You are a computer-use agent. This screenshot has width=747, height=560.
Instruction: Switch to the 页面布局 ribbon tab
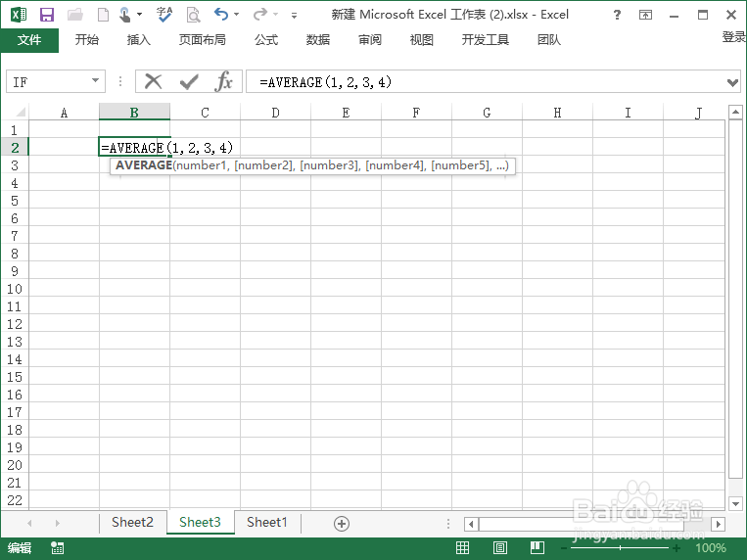tap(202, 40)
